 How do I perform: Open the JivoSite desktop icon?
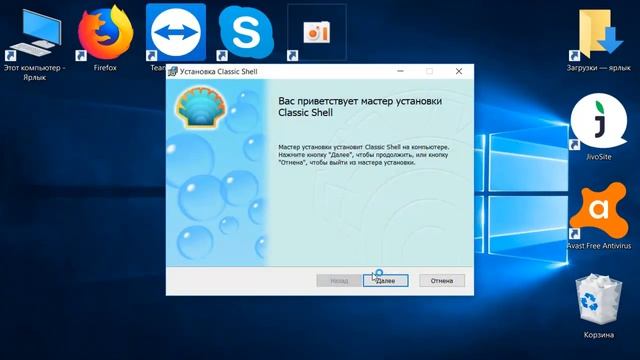point(598,121)
